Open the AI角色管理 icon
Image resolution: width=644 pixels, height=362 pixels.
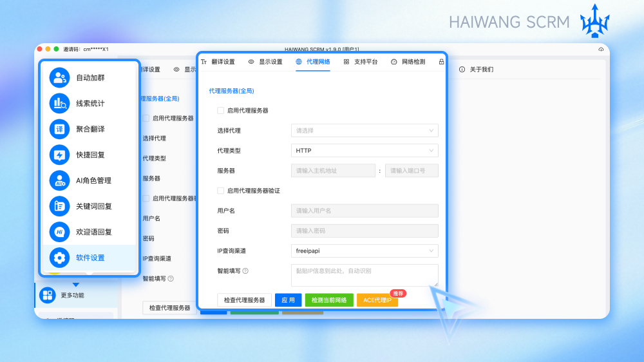coord(59,180)
